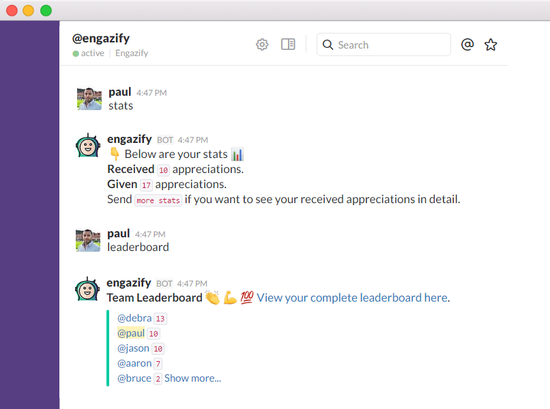
Task: Open starred items with star icon
Action: [x=490, y=45]
